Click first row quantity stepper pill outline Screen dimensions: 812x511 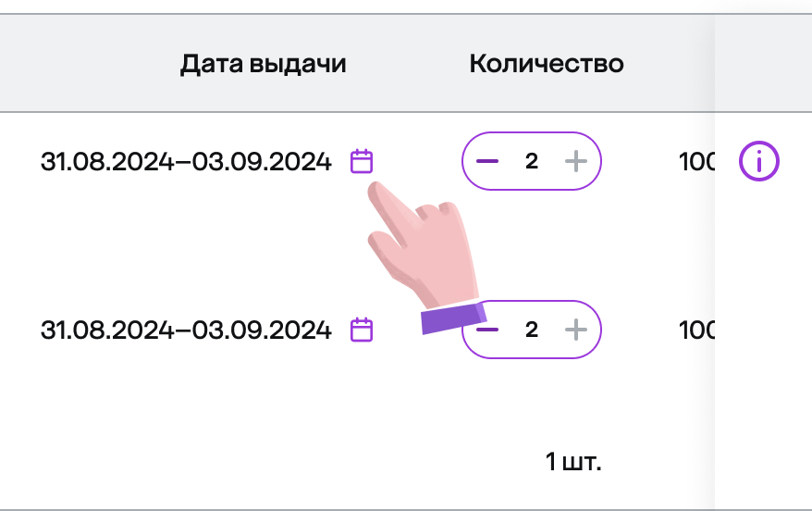pyautogui.click(x=532, y=161)
